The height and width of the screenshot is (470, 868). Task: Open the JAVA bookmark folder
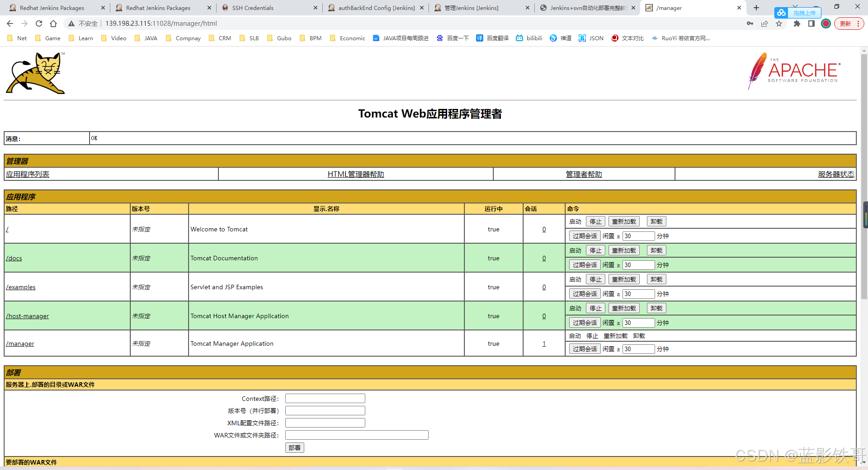146,38
